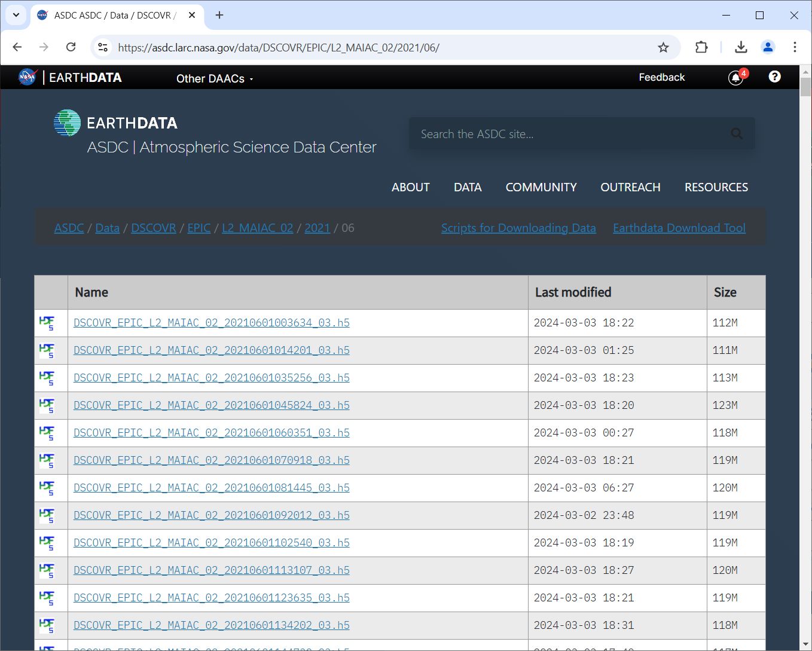The image size is (812, 651).
Task: Go to 2021 breadcrumb folder
Action: tap(317, 228)
